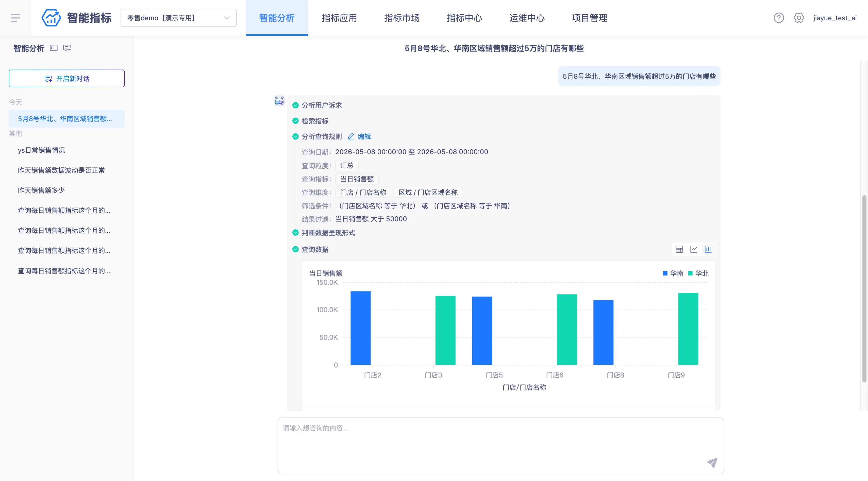Click the 编辑 link for query rules

point(364,137)
